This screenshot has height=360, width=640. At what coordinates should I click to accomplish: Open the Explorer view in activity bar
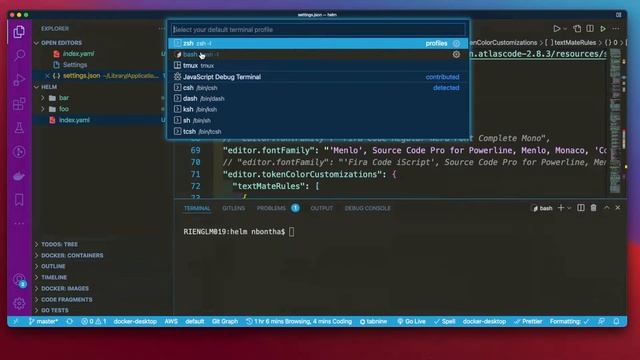[x=19, y=31]
